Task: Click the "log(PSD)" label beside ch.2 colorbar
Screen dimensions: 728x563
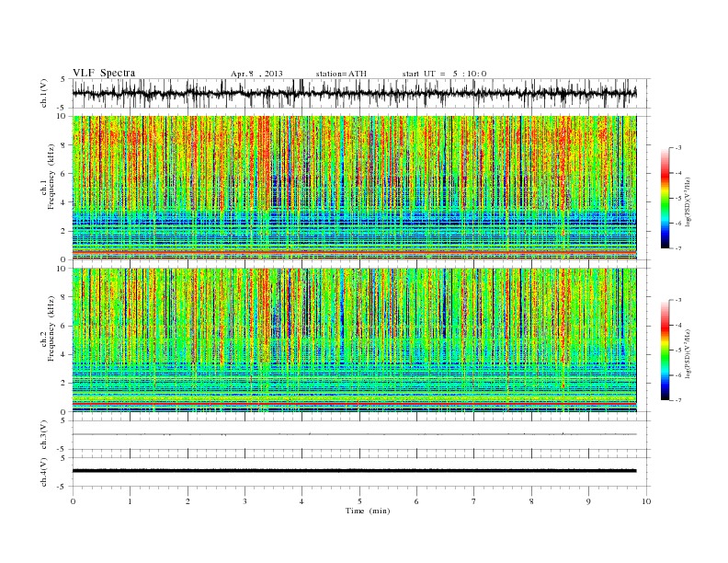Action: pyautogui.click(x=688, y=353)
